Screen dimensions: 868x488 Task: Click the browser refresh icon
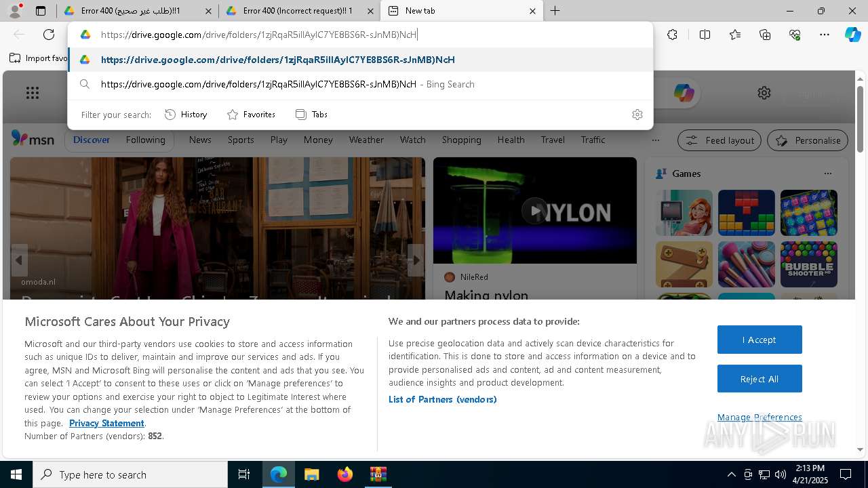(49, 35)
